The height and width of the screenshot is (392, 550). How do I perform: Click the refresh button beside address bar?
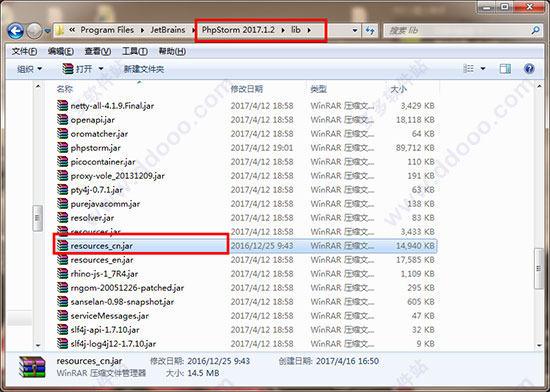tap(370, 31)
